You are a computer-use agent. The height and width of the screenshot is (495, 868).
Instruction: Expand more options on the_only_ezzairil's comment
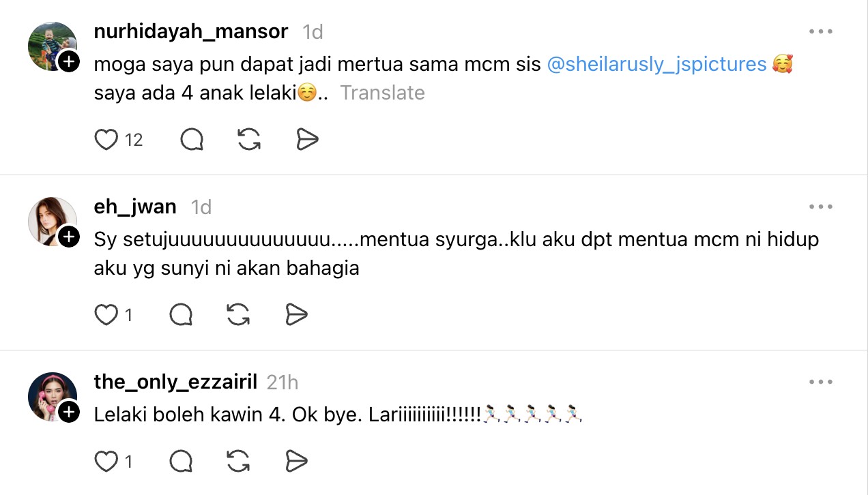pyautogui.click(x=820, y=382)
